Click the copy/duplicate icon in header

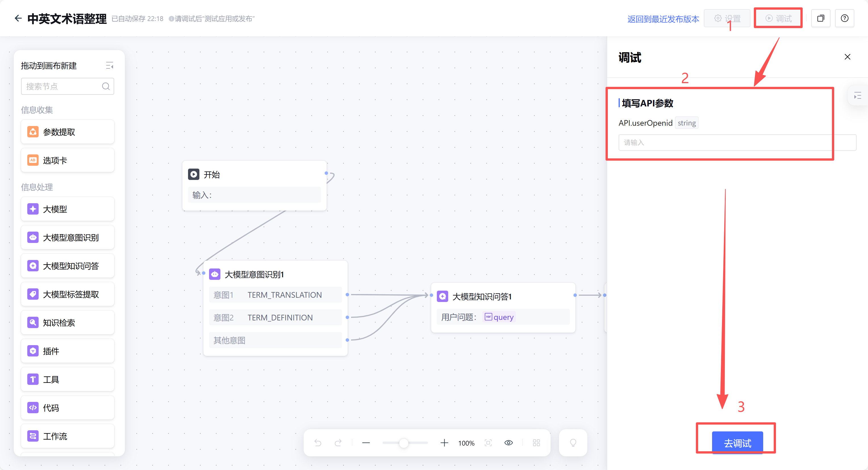coord(821,18)
